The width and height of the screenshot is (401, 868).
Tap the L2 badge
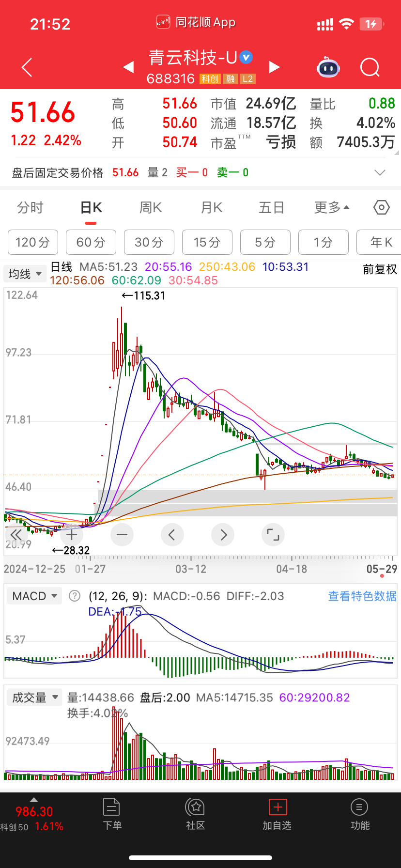tap(247, 79)
